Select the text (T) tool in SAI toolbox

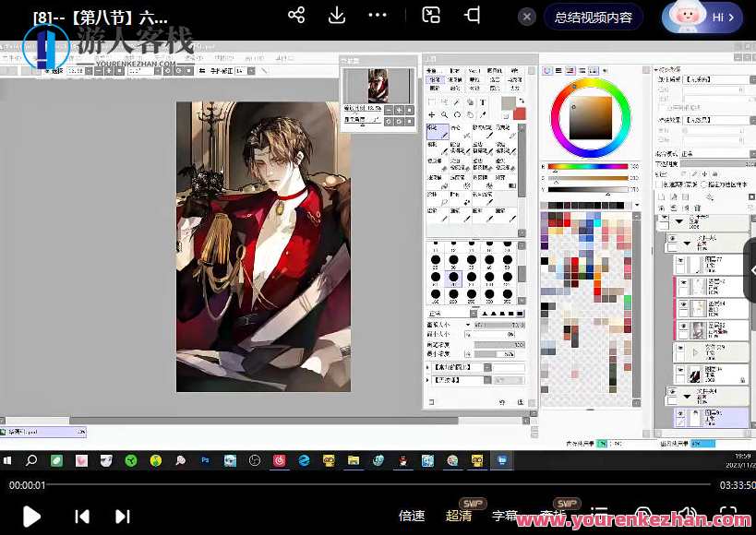coord(485,102)
